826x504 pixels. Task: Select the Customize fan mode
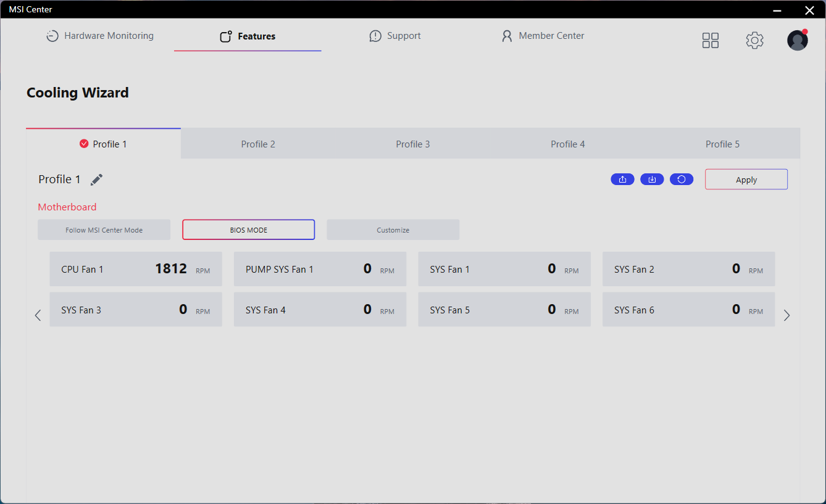[393, 230]
